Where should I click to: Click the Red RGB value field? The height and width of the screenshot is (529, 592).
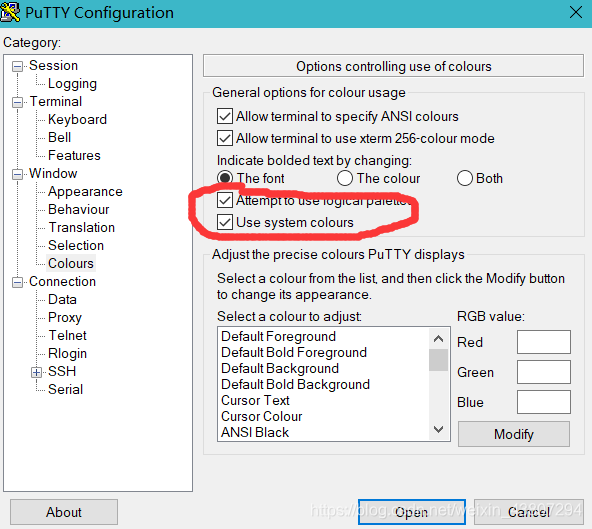click(544, 342)
